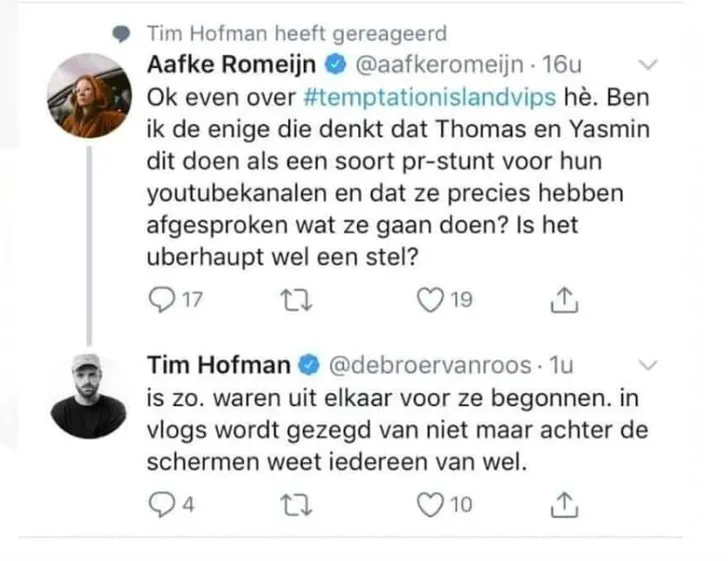The width and height of the screenshot is (728, 561).
Task: Share Aafke Romeijn's tweet
Action: [565, 299]
